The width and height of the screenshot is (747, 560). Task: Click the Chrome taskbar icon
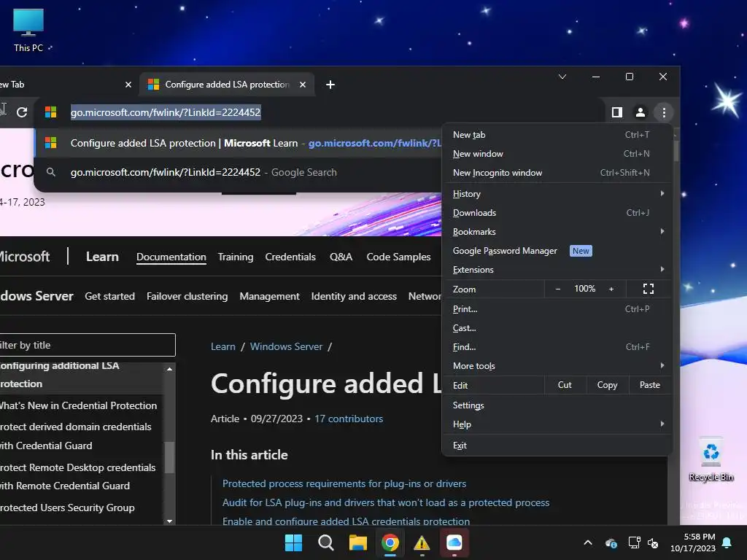pyautogui.click(x=390, y=542)
